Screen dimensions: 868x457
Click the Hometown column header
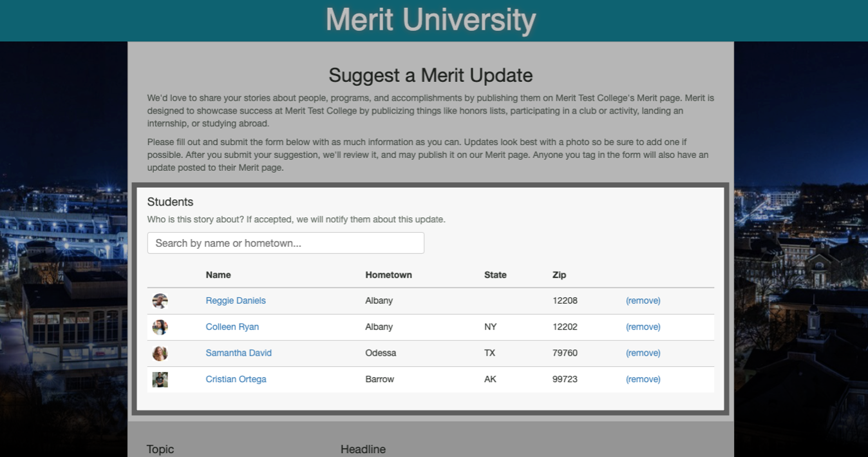(389, 275)
